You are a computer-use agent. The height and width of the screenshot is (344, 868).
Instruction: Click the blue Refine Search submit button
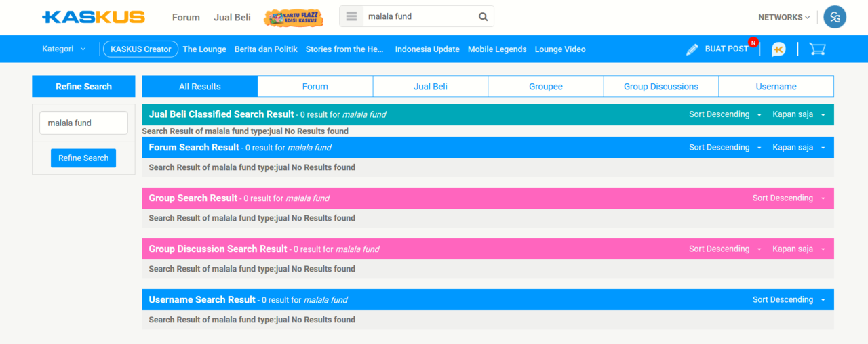[83, 158]
